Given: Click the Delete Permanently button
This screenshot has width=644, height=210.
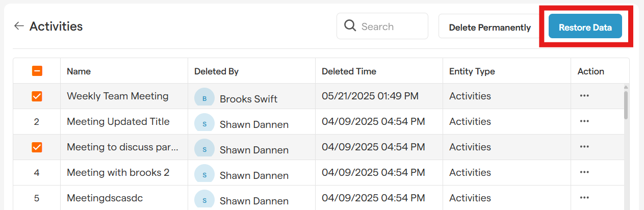Looking at the screenshot, I should tap(490, 28).
